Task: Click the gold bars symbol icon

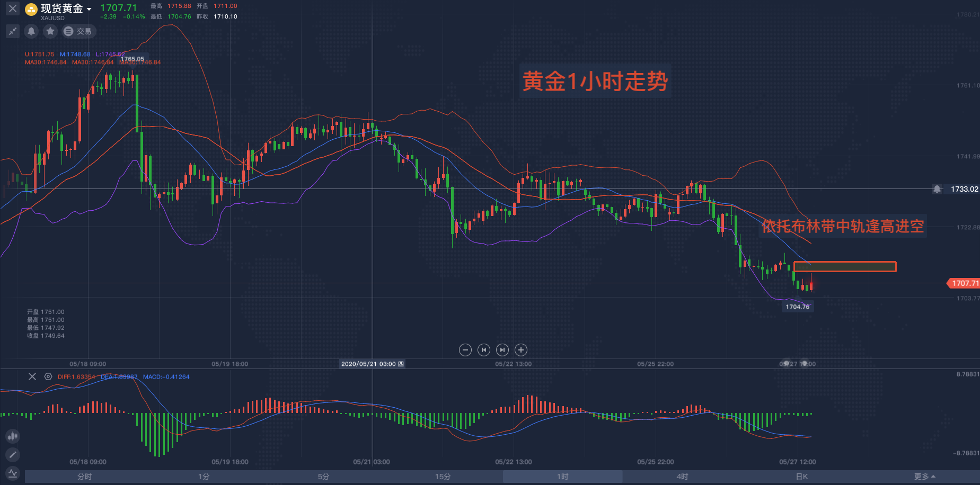Action: pyautogui.click(x=31, y=9)
